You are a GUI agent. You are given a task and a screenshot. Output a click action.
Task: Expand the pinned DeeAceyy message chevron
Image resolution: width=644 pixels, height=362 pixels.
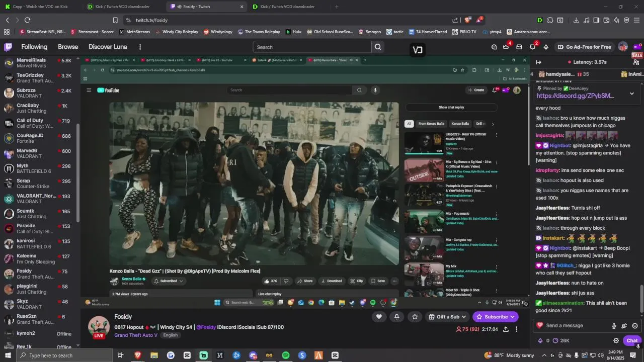[632, 94]
